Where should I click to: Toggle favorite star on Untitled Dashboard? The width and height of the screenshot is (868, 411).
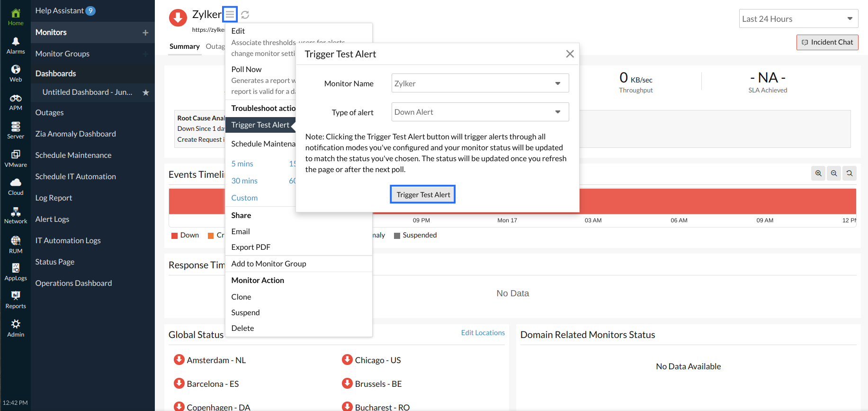146,92
